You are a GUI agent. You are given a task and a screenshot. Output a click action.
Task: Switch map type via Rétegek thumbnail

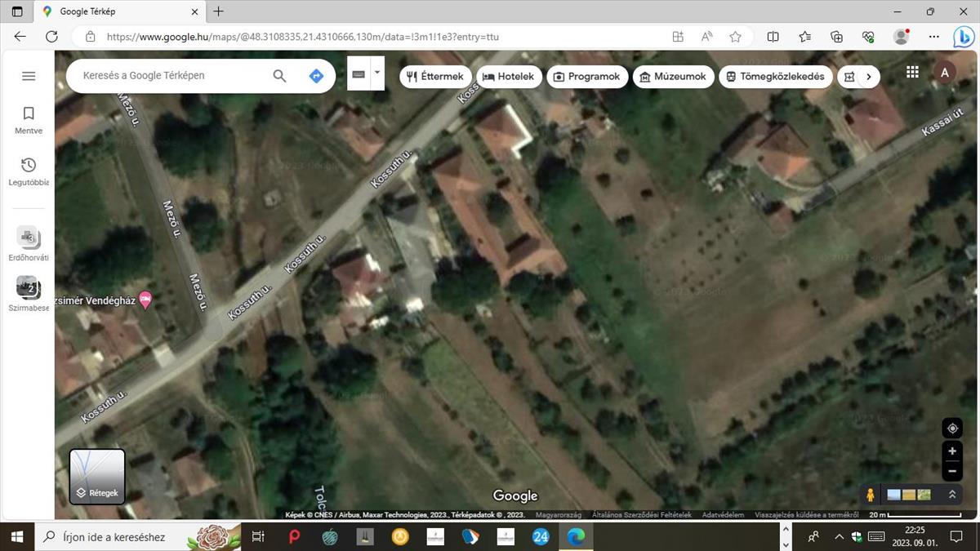coord(97,477)
